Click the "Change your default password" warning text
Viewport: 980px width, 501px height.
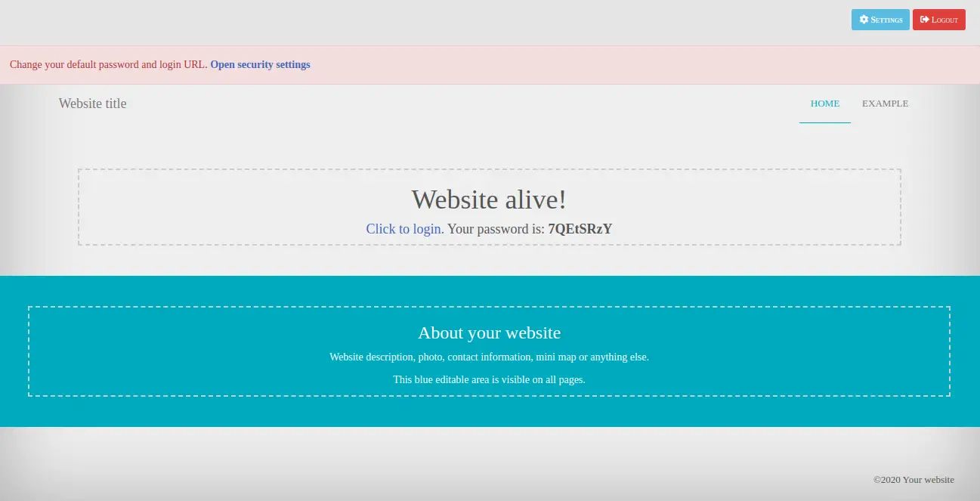tap(108, 65)
